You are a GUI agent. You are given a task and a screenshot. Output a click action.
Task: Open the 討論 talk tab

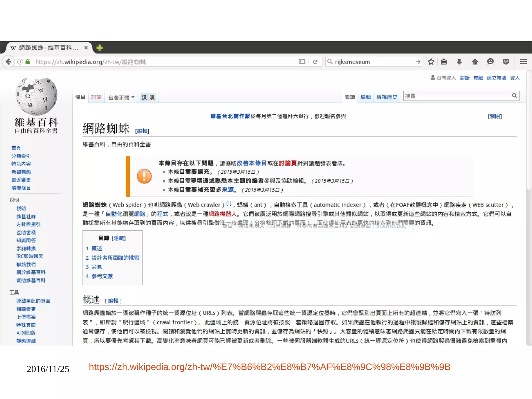click(96, 97)
